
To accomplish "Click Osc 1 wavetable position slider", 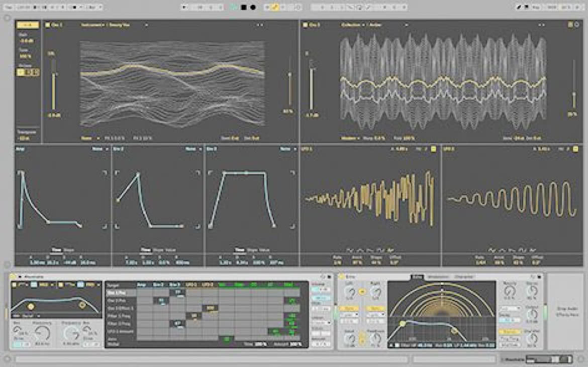I will coord(289,82).
